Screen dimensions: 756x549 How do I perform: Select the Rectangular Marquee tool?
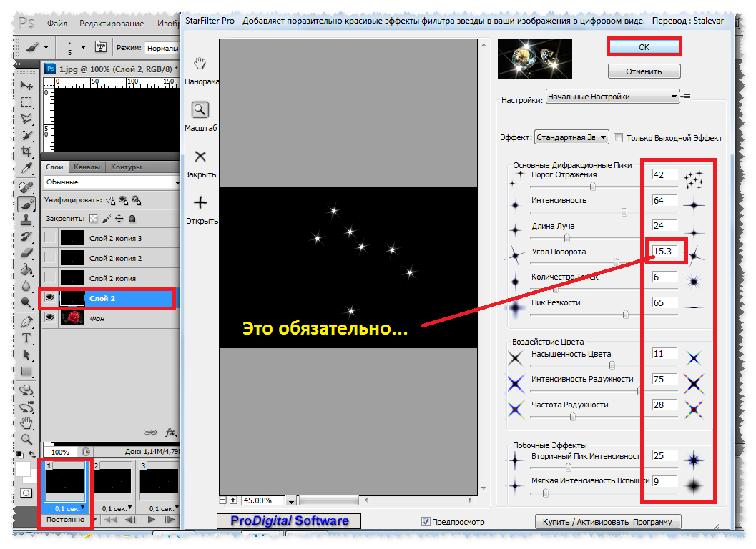pos(26,102)
